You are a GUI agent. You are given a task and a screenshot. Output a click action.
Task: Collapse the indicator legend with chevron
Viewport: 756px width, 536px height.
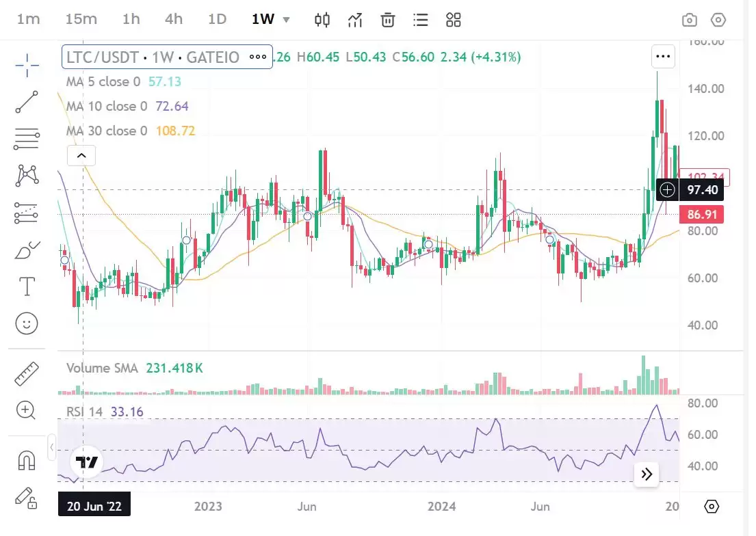click(x=81, y=156)
